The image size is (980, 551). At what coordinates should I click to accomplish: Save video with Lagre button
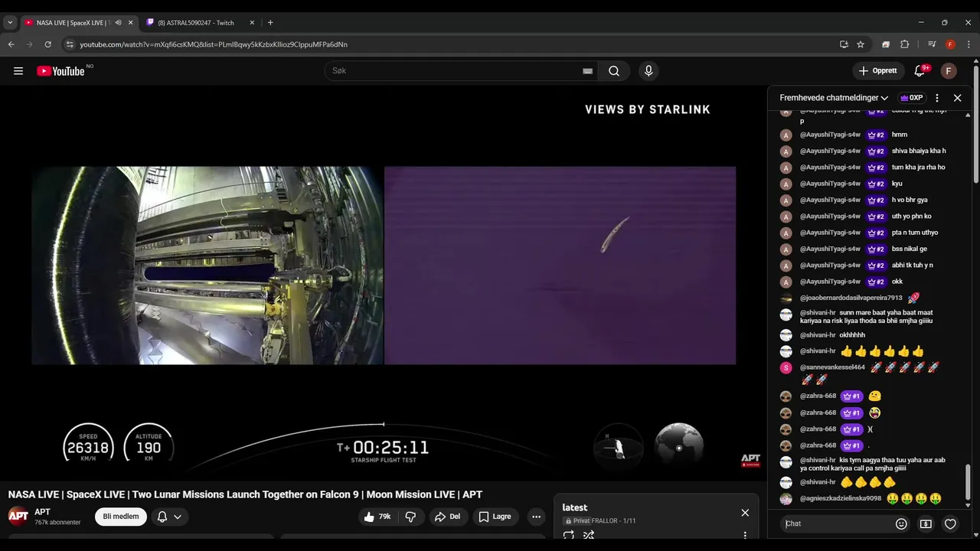[495, 517]
